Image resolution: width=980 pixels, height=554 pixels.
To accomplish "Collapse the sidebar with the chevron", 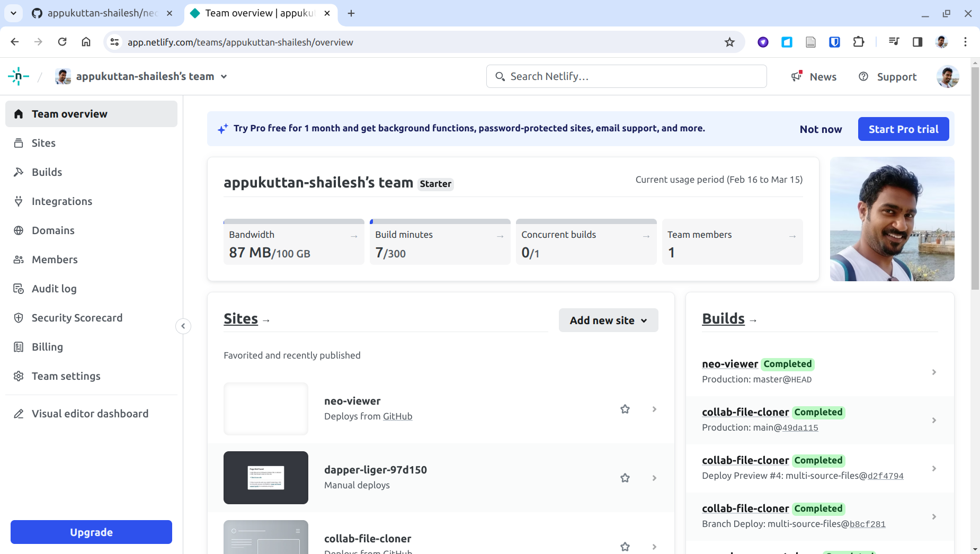I will pyautogui.click(x=183, y=326).
